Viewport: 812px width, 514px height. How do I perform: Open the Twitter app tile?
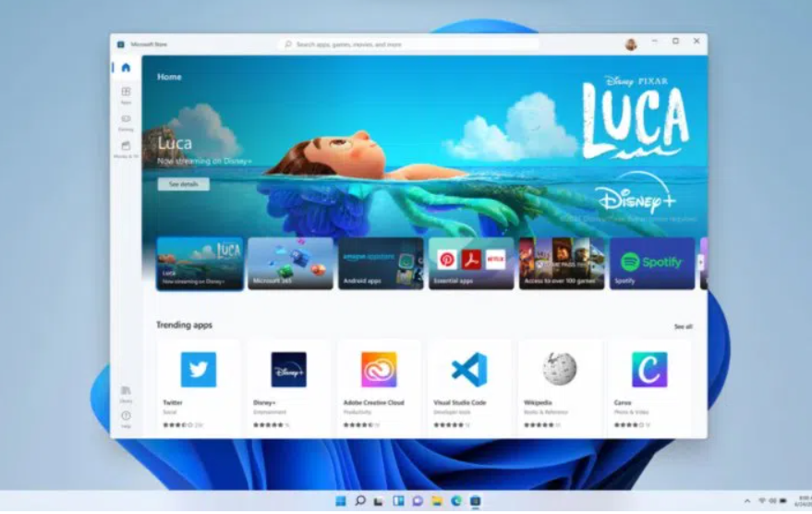198,369
